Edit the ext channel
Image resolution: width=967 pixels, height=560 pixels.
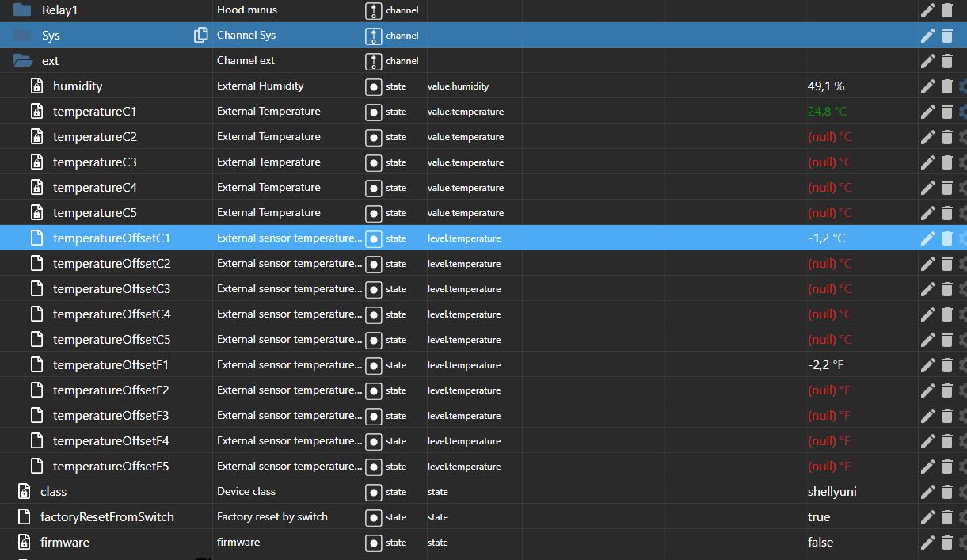coord(928,61)
